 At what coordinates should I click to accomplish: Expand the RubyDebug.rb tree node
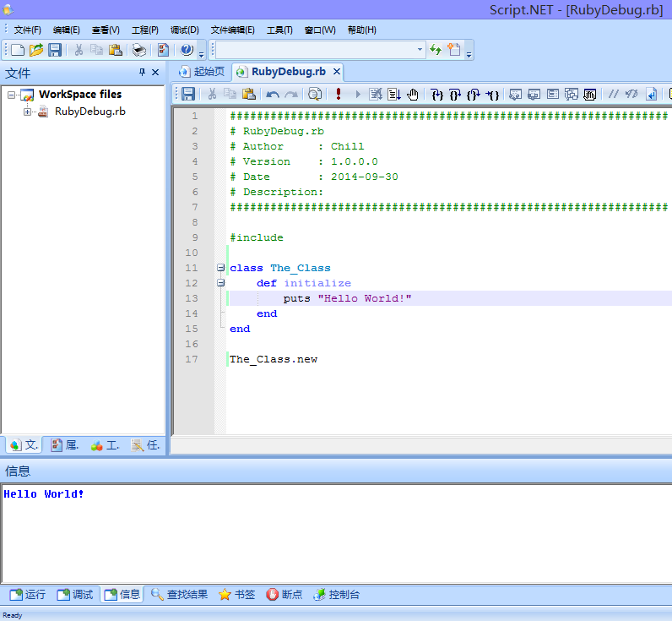click(x=27, y=112)
